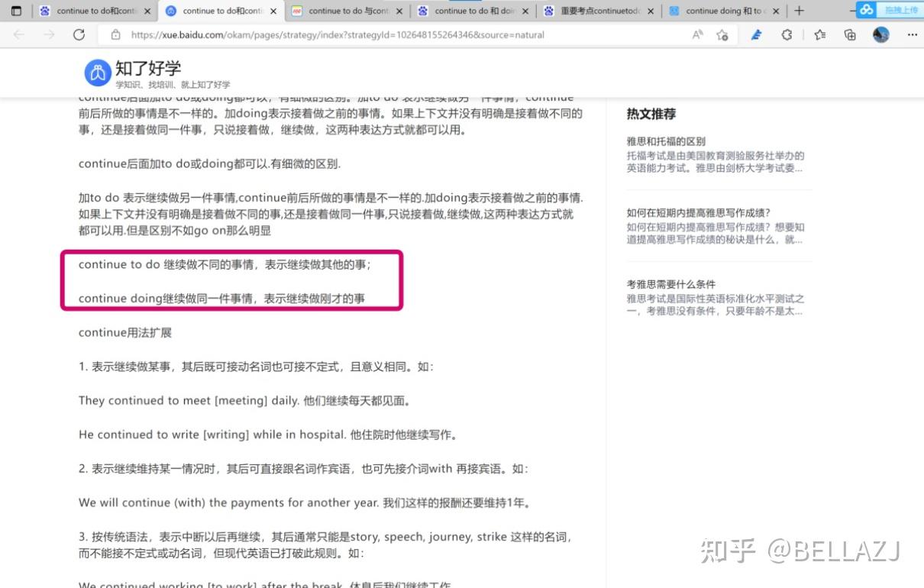Refresh the current page

pos(79,34)
